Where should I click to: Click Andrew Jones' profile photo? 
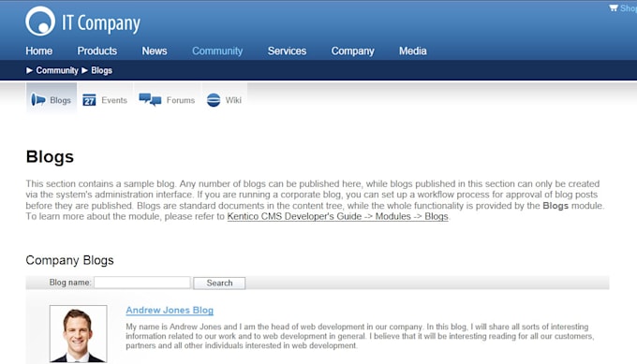pyautogui.click(x=79, y=333)
